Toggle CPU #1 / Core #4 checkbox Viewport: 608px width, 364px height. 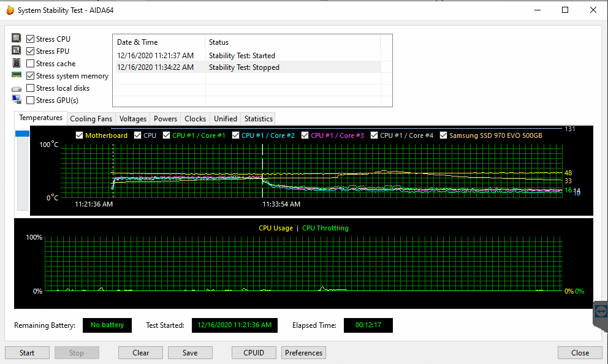pyautogui.click(x=374, y=135)
